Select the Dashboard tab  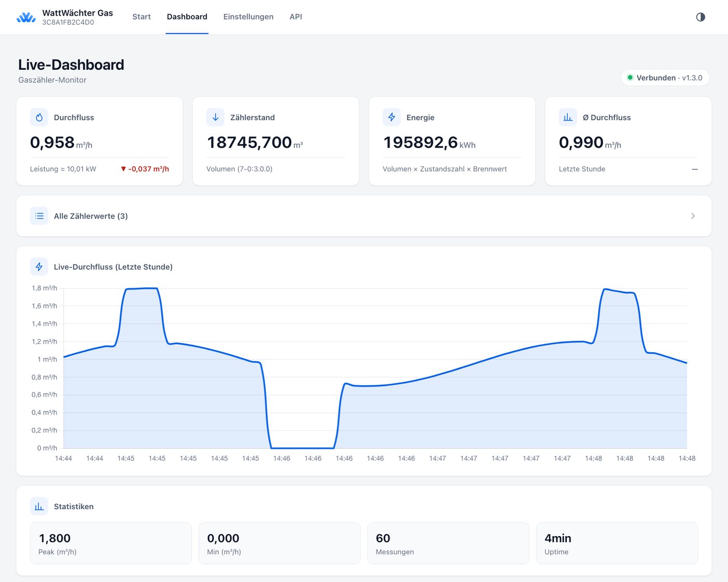[187, 17]
